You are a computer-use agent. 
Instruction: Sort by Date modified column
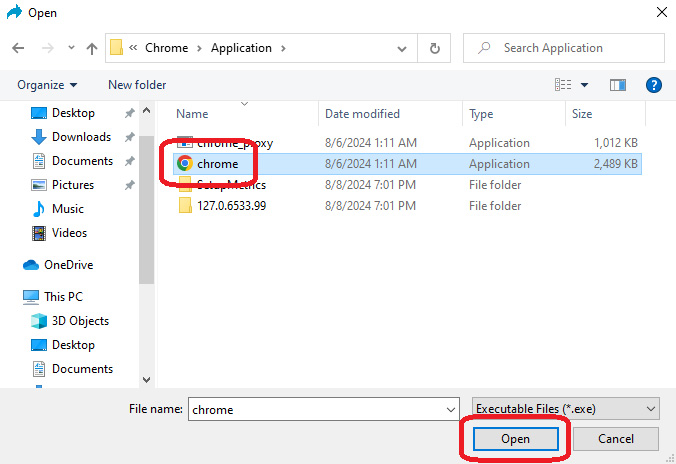tap(362, 114)
